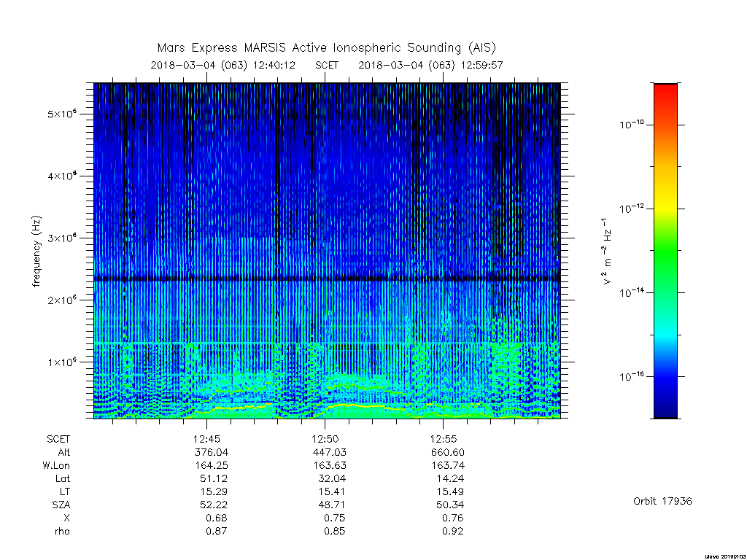
Task: Click the start timestamp '2018-03-04 (063) 12:40:12'
Action: (223, 65)
